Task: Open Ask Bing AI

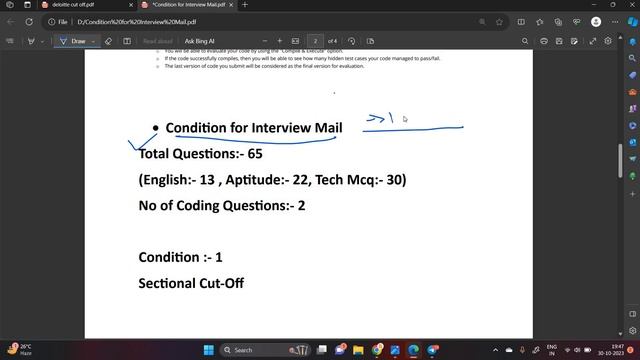Action: pos(199,41)
